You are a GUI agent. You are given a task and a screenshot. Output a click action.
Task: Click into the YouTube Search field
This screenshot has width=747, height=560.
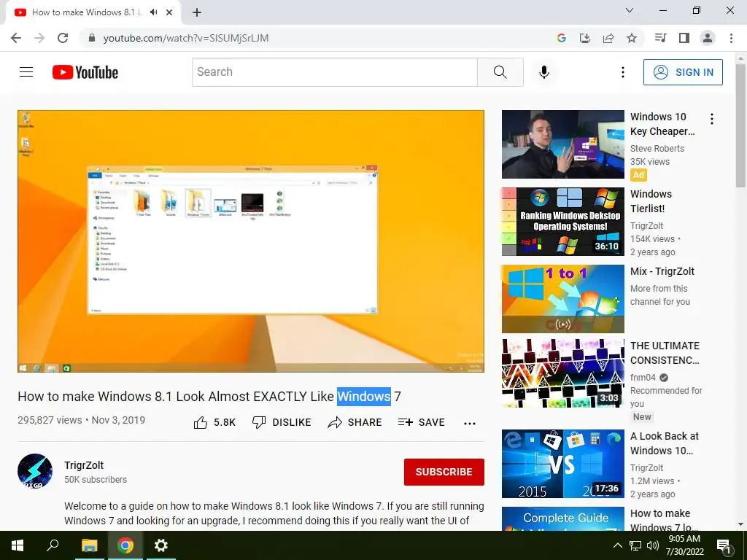click(x=334, y=72)
